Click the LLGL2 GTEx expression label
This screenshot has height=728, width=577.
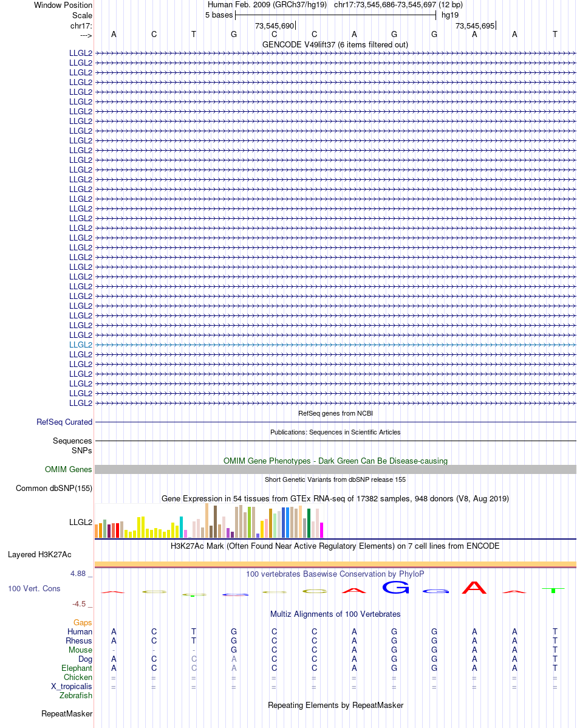pyautogui.click(x=81, y=523)
